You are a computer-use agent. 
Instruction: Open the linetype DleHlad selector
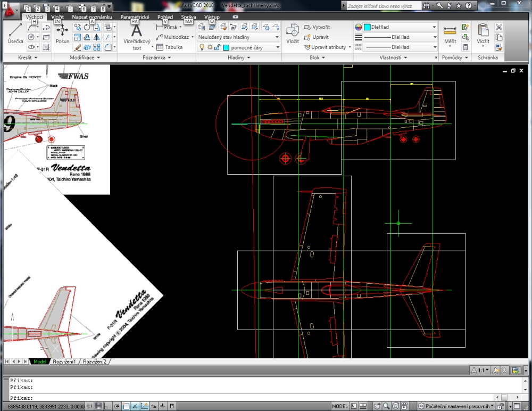[401, 47]
